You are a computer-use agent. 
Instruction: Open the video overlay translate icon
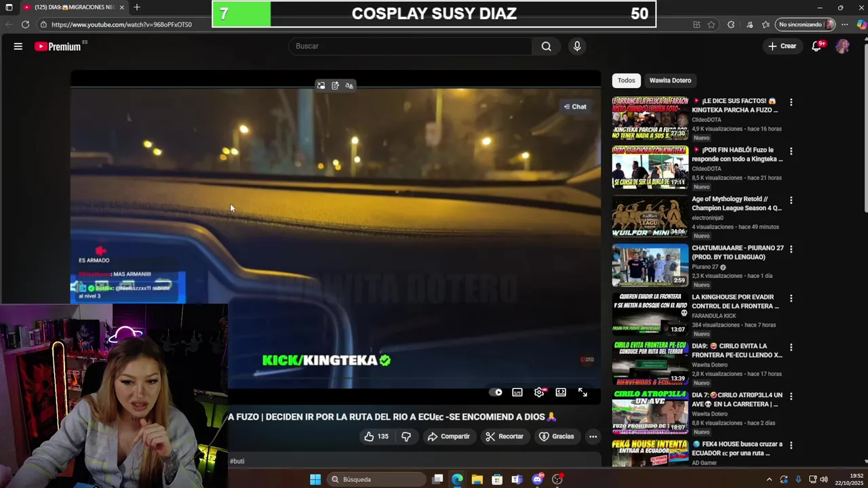click(349, 85)
